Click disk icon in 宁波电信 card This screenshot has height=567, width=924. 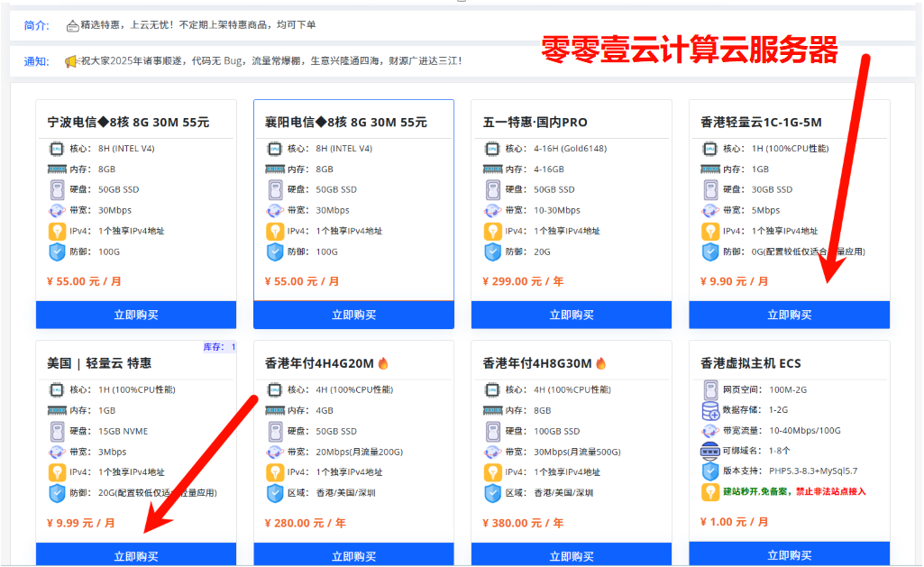coord(57,190)
